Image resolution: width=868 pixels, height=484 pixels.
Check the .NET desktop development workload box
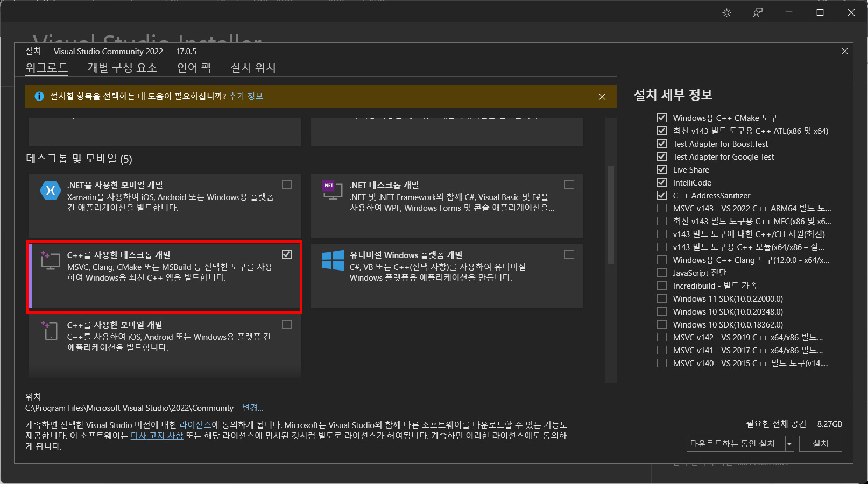(x=569, y=184)
